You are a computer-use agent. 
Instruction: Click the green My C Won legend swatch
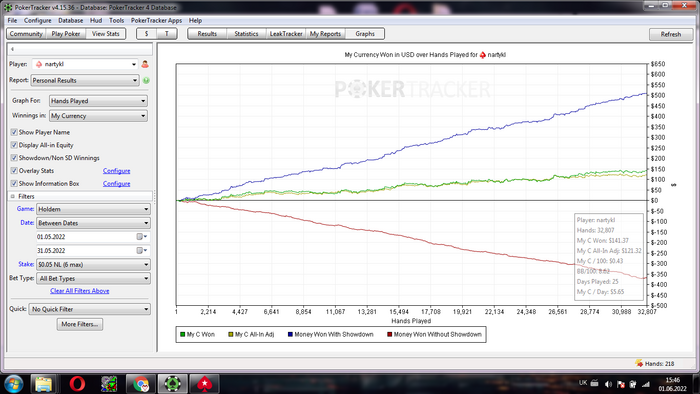coord(182,334)
